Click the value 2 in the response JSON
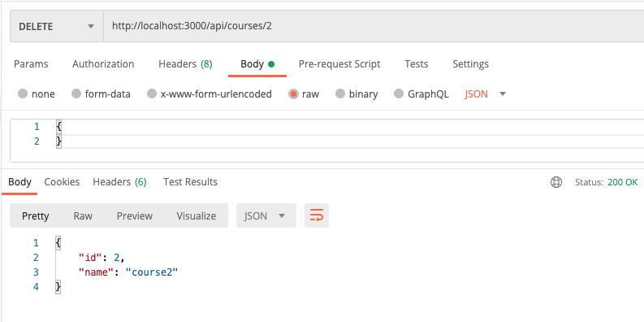Screen dimensions: 644x322 pyautogui.click(x=117, y=258)
